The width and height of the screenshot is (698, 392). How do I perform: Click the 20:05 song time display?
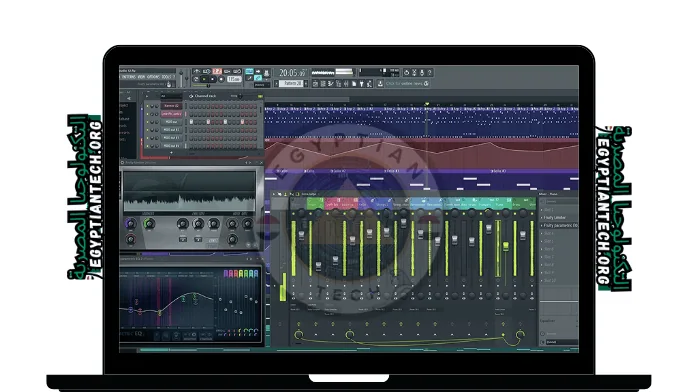pos(293,73)
